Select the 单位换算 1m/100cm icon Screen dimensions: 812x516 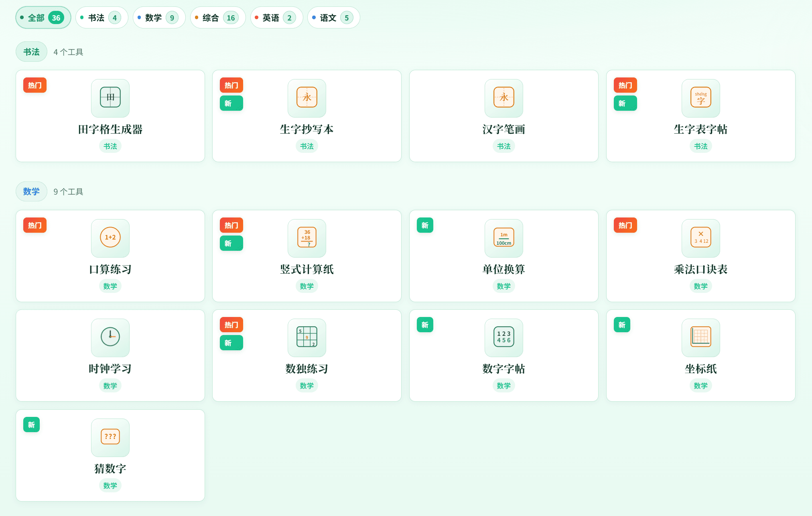pyautogui.click(x=504, y=238)
